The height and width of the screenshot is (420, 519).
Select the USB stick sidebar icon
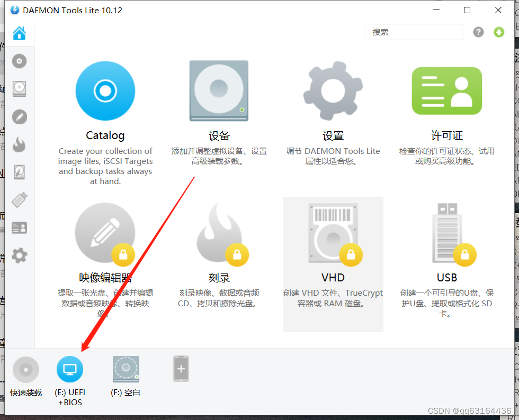coord(19,200)
